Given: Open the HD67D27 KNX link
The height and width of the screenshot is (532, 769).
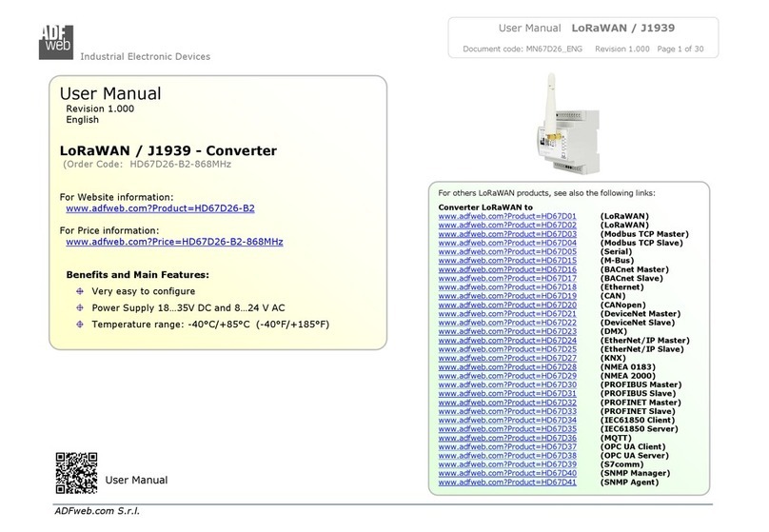Looking at the screenshot, I should tap(507, 358).
